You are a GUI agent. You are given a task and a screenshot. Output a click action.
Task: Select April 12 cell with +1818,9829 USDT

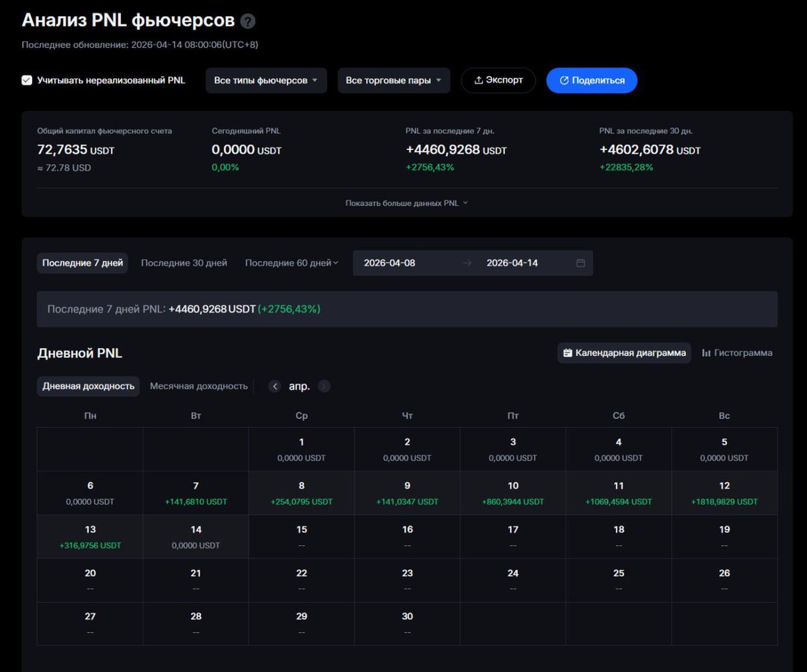pyautogui.click(x=724, y=493)
